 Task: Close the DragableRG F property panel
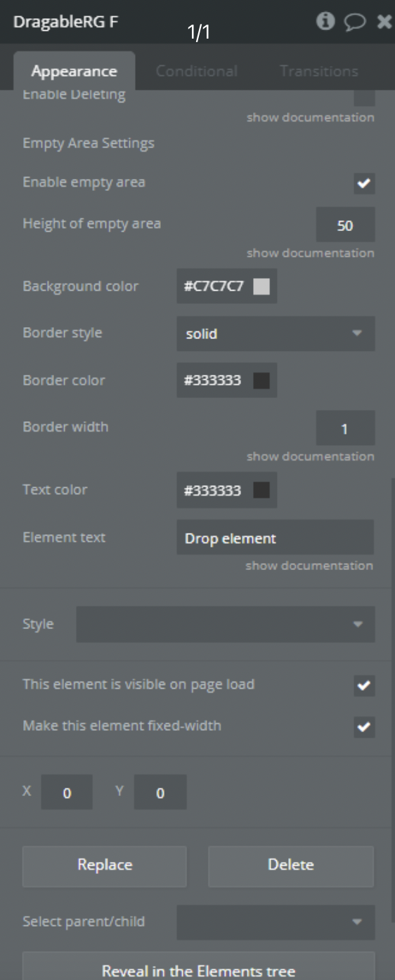pos(384,22)
